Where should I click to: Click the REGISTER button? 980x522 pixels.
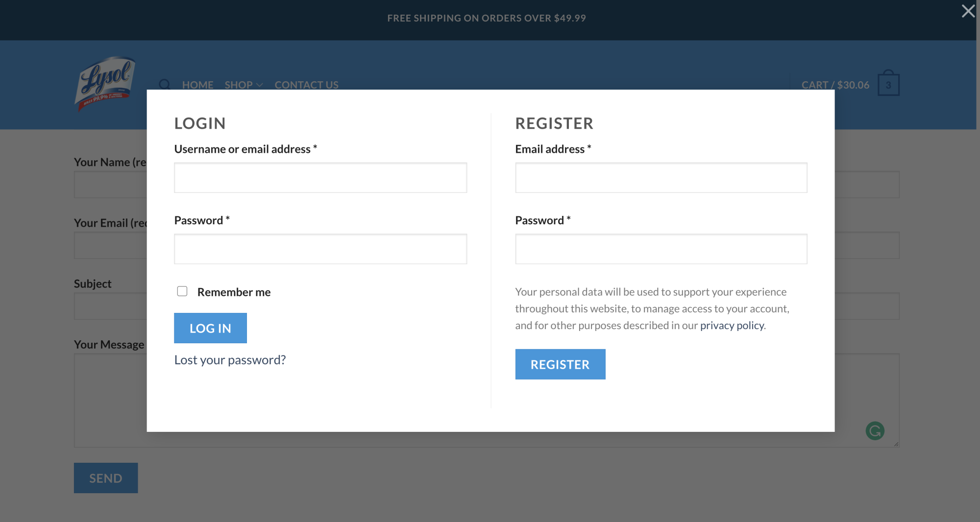tap(560, 364)
